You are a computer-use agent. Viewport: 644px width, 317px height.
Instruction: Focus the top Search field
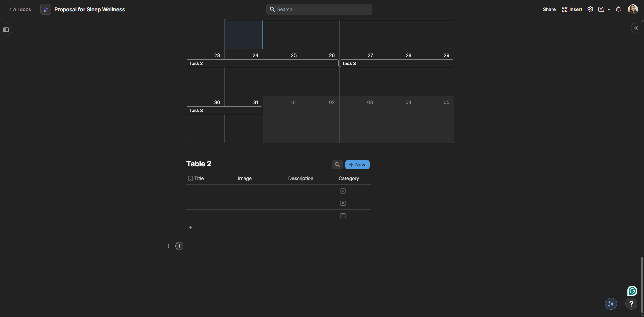point(319,9)
